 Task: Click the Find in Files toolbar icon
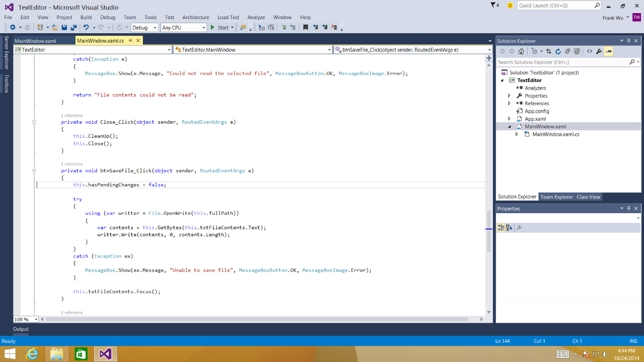(243, 28)
